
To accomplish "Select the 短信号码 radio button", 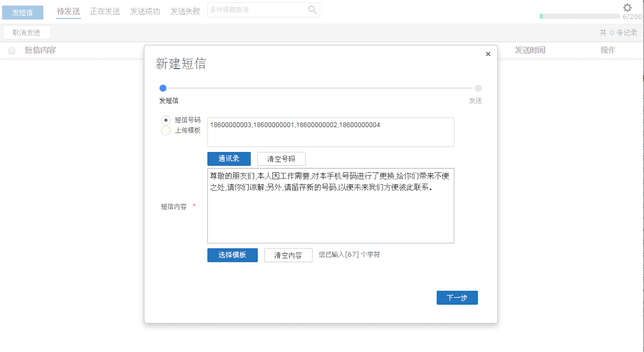I will (166, 120).
